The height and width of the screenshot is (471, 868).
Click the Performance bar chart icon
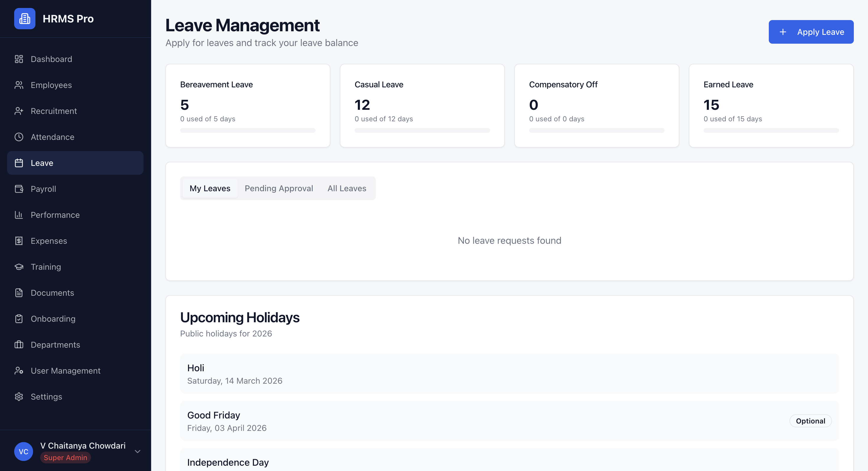tap(19, 215)
